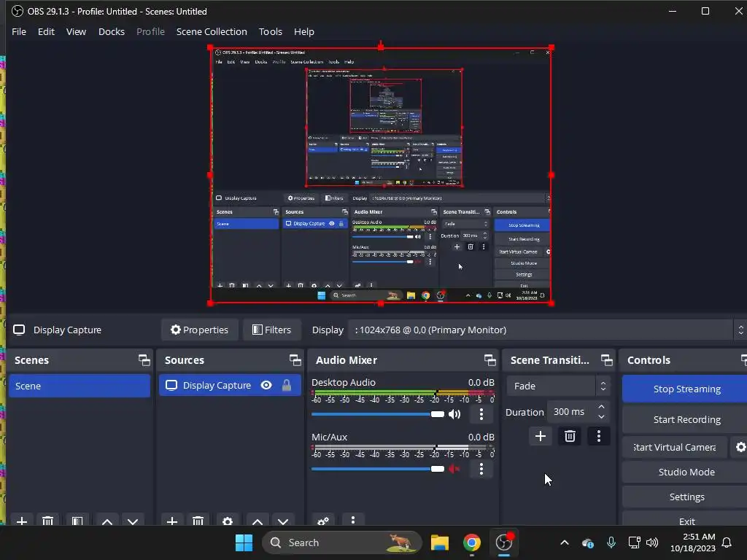The height and width of the screenshot is (560, 747).
Task: Open the Help menu
Action: point(304,31)
